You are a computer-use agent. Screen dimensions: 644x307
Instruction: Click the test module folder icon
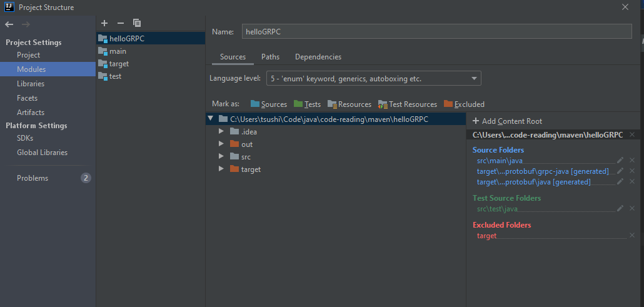coord(103,76)
